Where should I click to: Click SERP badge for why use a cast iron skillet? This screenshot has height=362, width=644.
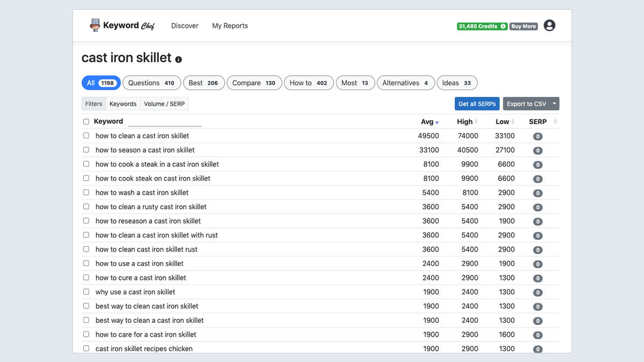[538, 292]
